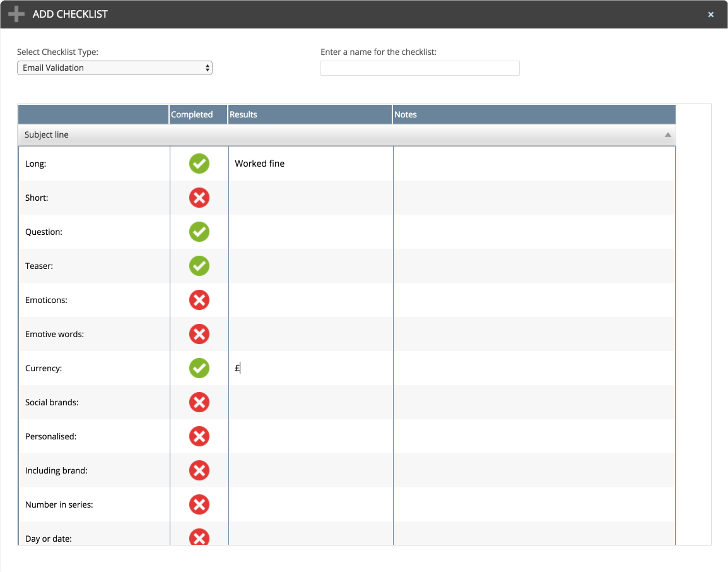Click the Personalised row red cross icon

pos(199,437)
